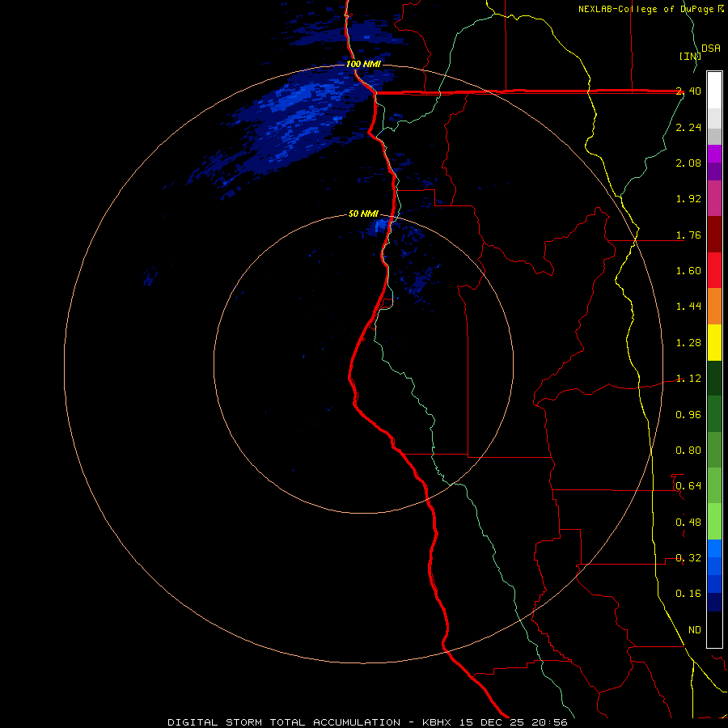Click the navy 0.16 legend swatch
Viewport: 728px width, 728px height.
tap(714, 594)
